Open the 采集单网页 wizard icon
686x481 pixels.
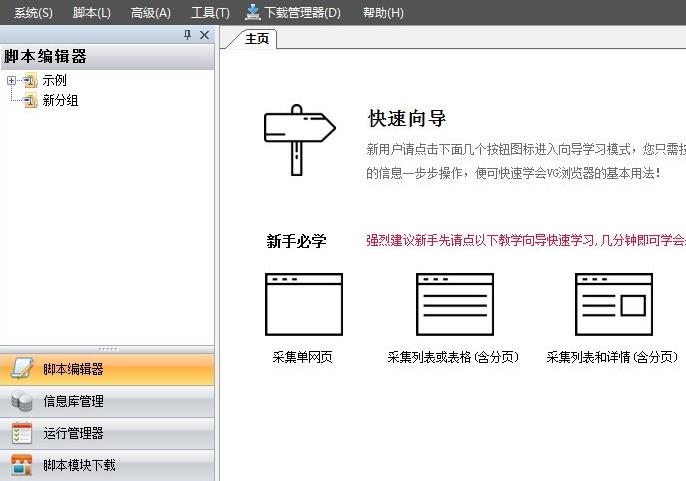(303, 304)
